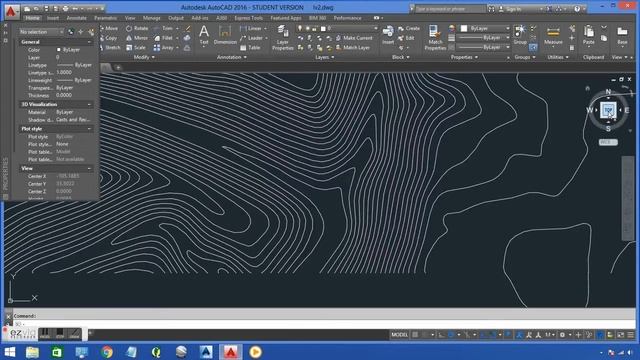Viewport: 640px width, 360px height.
Task: Click the white color swatch in ribbon Properties
Action: (464, 28)
